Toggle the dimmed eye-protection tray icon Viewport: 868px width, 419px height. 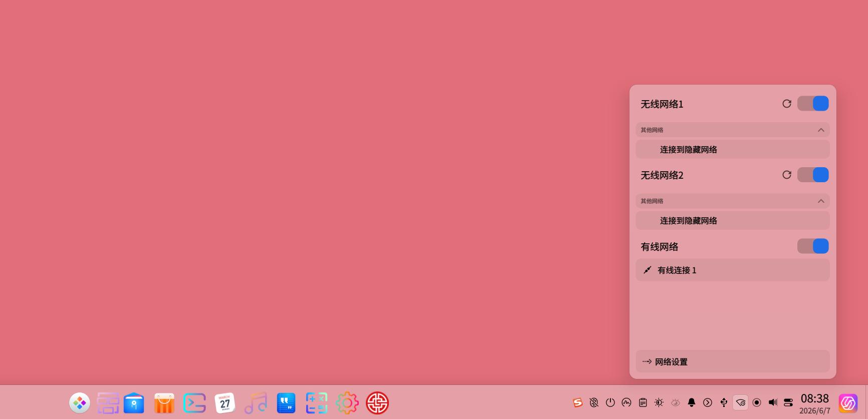tap(676, 402)
